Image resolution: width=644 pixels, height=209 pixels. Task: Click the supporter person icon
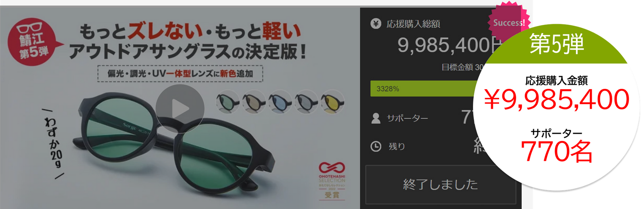(376, 118)
